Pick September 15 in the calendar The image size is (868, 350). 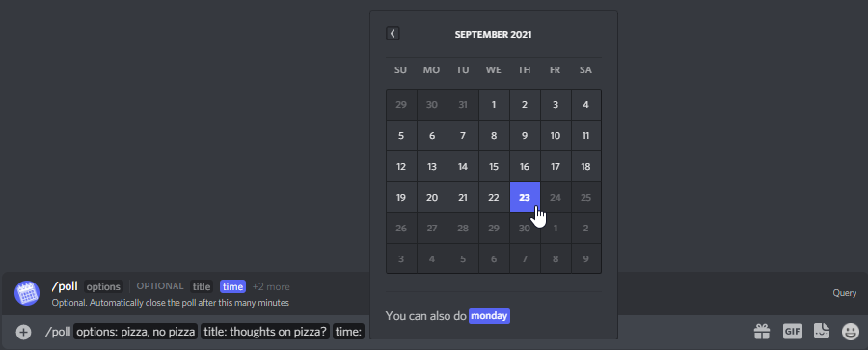coord(494,166)
